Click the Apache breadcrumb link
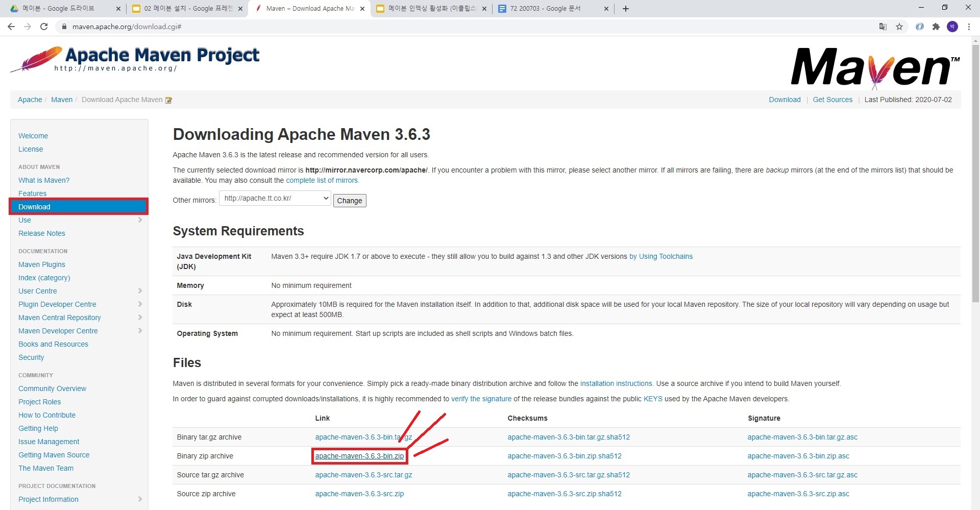This screenshot has width=980, height=510. [30, 100]
